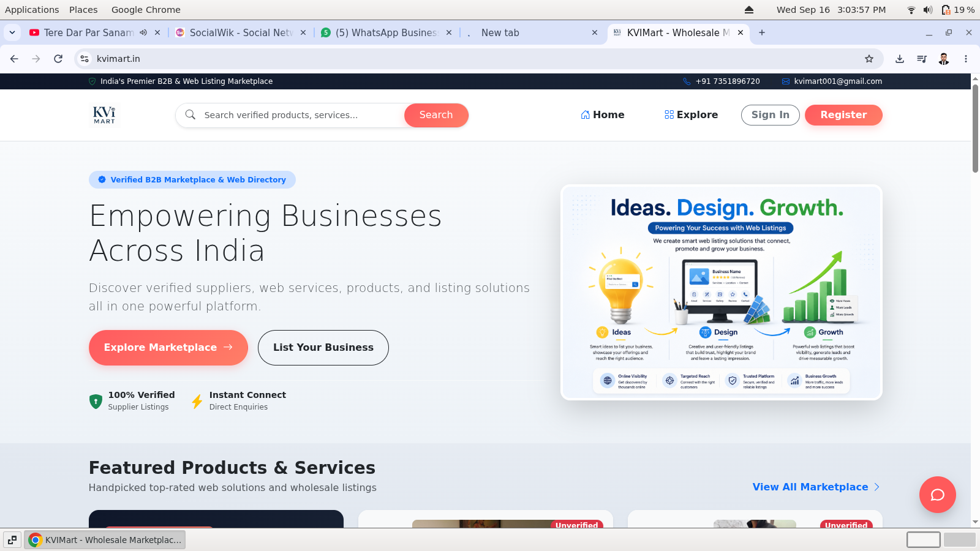The image size is (980, 551).
Task: Open a new tab with the plus icon
Action: 762,32
